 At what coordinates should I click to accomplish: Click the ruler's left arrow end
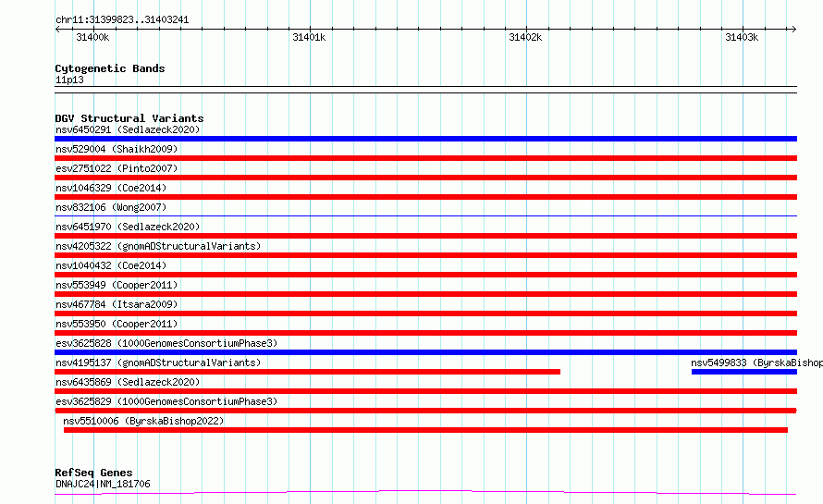point(57,30)
